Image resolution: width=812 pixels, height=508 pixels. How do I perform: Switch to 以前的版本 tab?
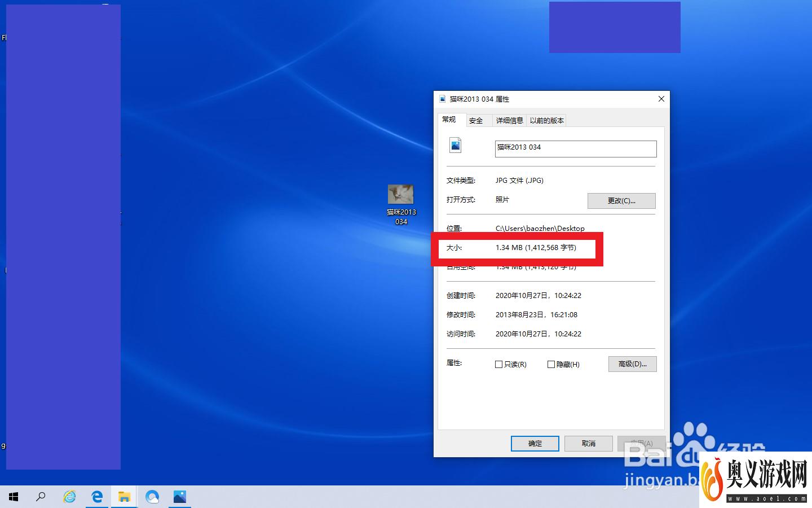(546, 120)
